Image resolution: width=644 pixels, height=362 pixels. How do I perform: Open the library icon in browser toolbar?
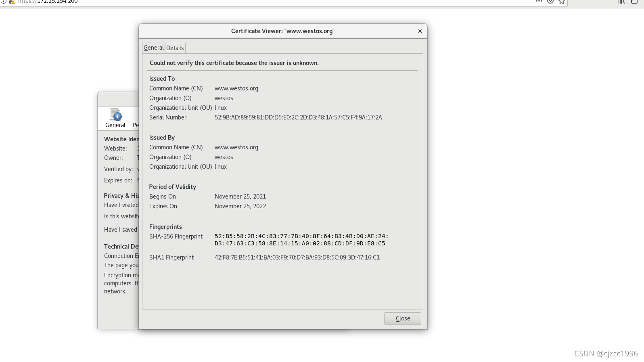tap(621, 2)
